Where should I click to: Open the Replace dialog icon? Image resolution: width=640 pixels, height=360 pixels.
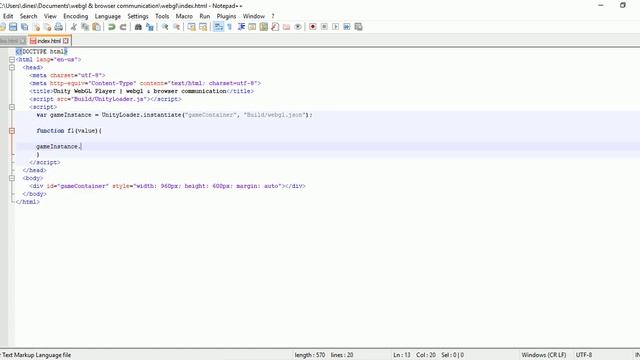(x=149, y=27)
